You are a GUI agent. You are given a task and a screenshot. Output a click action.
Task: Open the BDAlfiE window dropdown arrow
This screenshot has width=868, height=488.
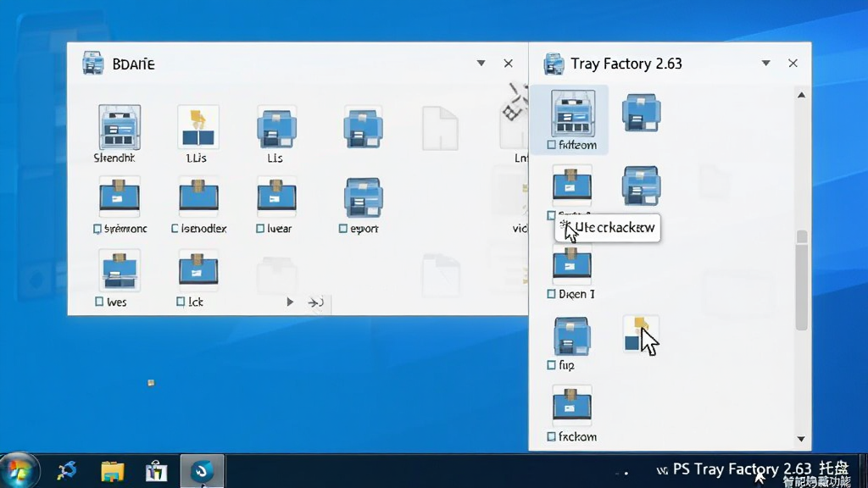481,63
